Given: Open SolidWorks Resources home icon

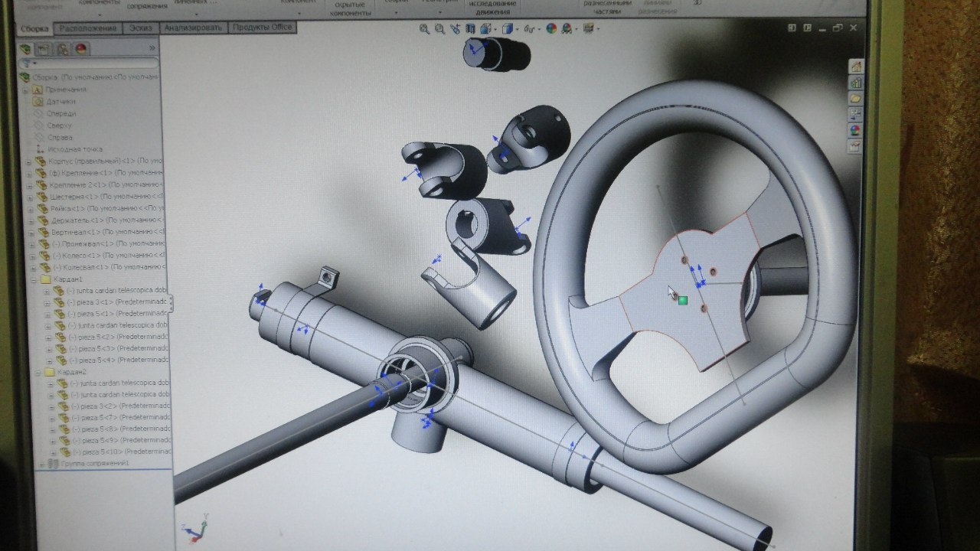Looking at the screenshot, I should 856,66.
